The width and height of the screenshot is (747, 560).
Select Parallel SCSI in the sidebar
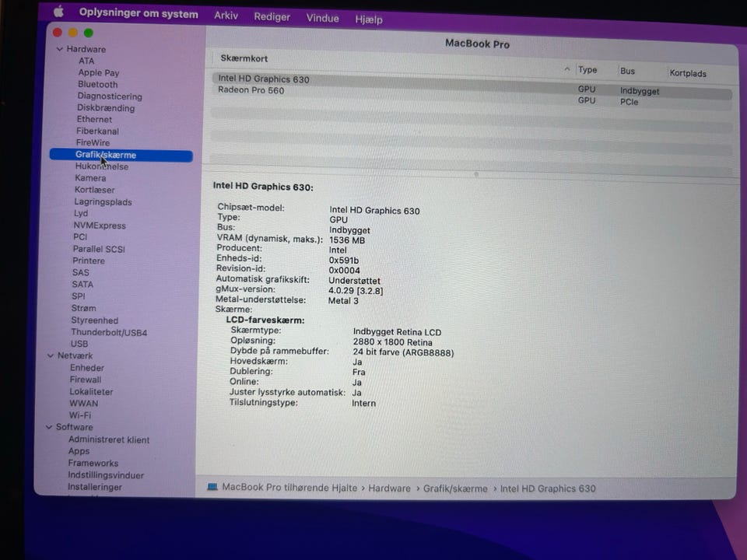tap(99, 249)
